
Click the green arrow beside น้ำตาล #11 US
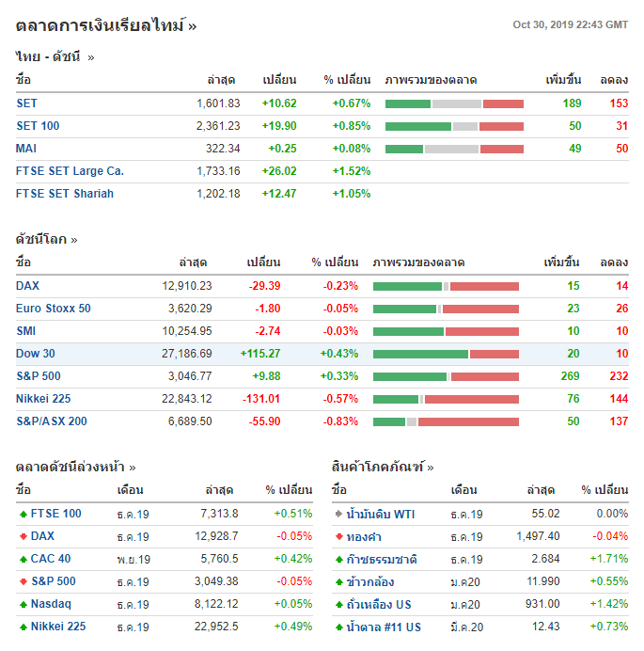[x=338, y=627]
